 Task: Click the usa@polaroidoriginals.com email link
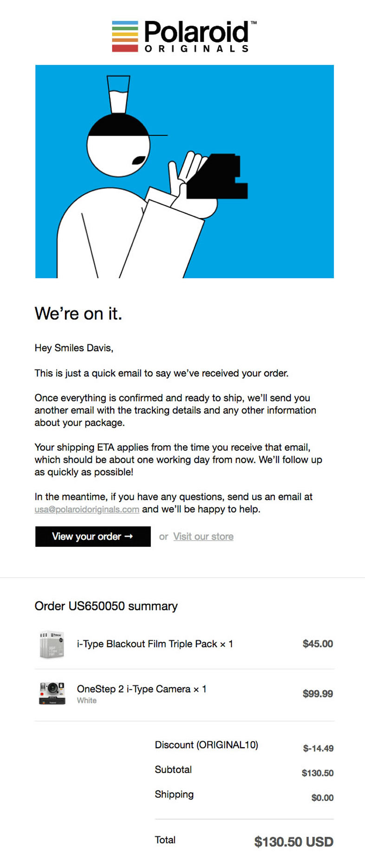tap(87, 509)
